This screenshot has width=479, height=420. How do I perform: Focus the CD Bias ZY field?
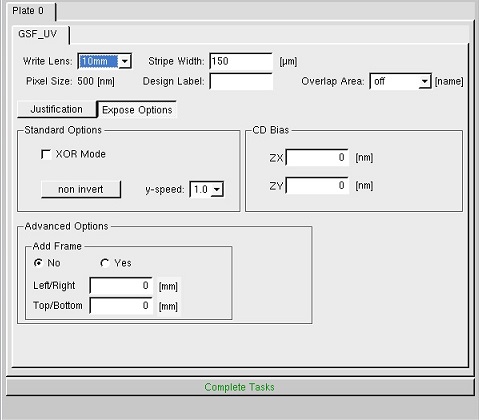(317, 185)
